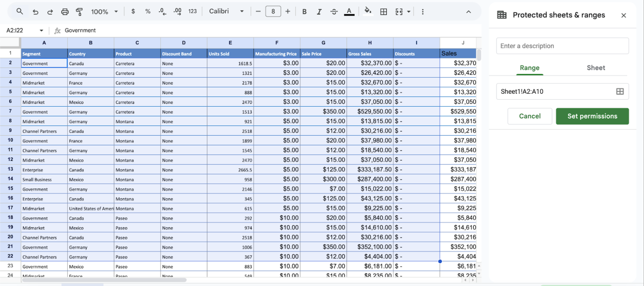The image size is (644, 286).
Task: Decrease decimal places
Action: click(x=162, y=11)
